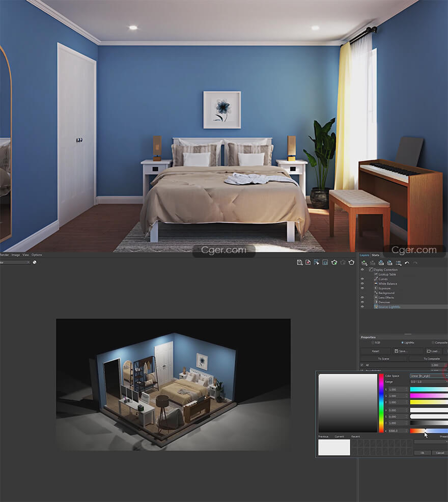
Task: Click the last teapot render icon
Action: pyautogui.click(x=352, y=262)
